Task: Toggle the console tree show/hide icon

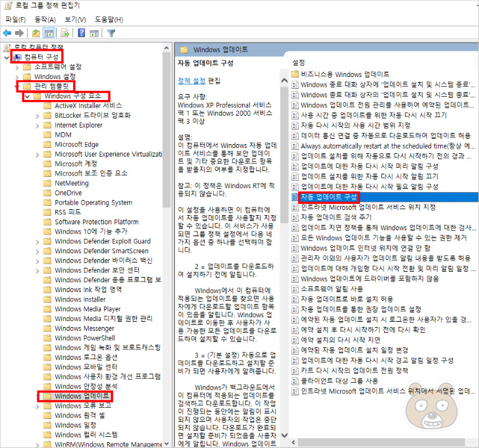Action: (x=49, y=33)
